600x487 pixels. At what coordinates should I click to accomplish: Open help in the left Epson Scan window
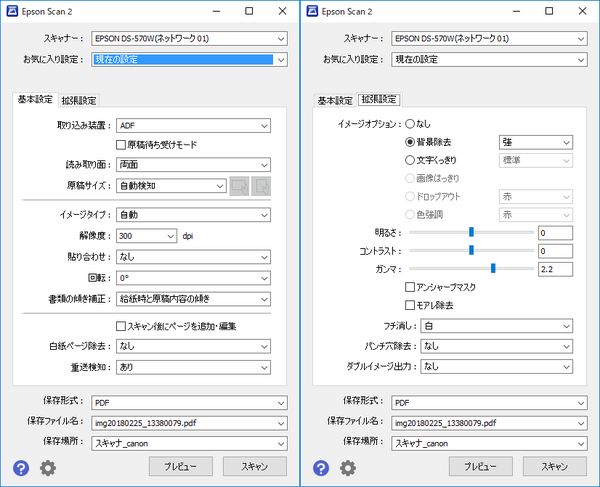(21, 468)
